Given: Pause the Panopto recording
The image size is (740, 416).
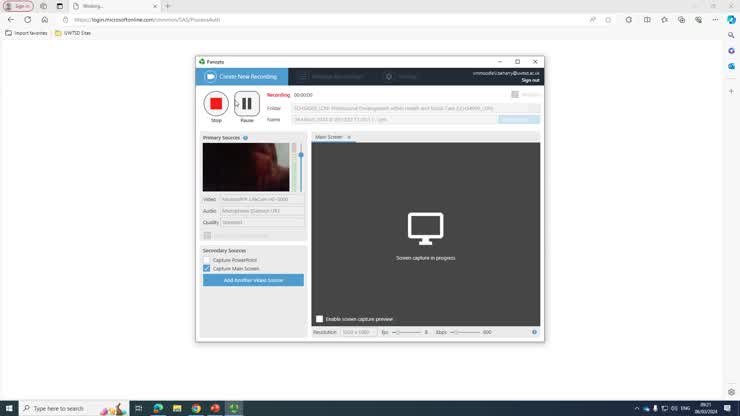Looking at the screenshot, I should coord(246,103).
